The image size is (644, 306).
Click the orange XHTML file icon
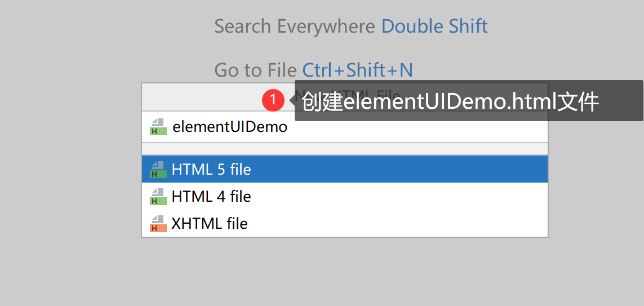(x=158, y=223)
